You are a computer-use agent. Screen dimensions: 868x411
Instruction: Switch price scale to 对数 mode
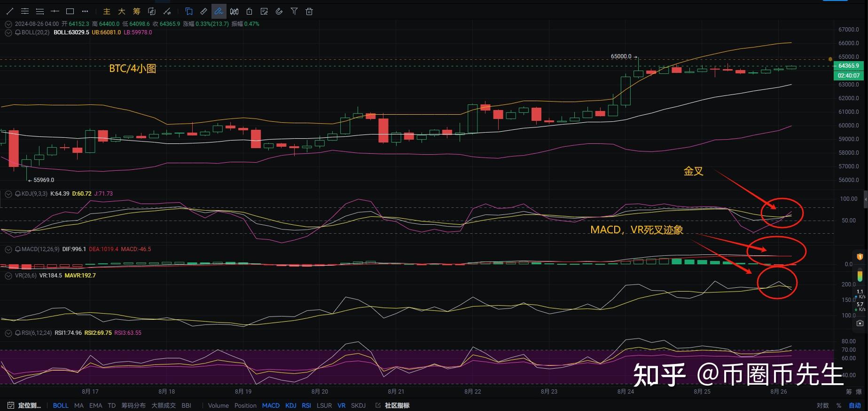823,405
